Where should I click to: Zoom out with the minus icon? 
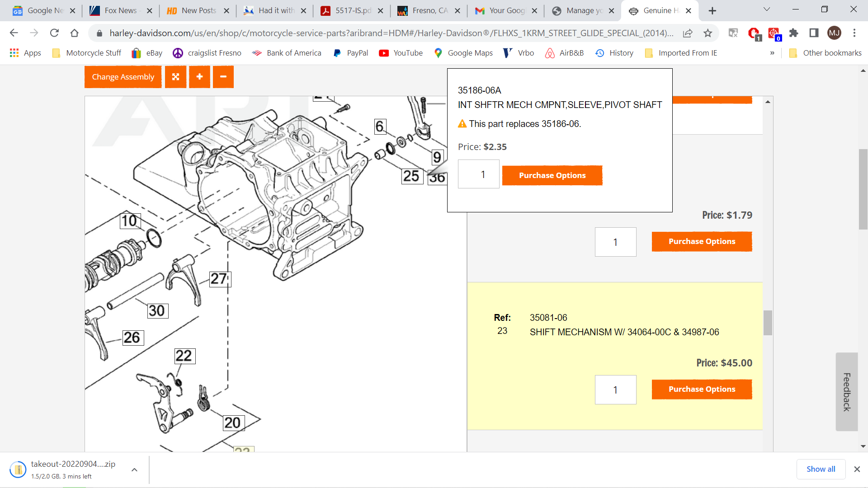tap(223, 77)
